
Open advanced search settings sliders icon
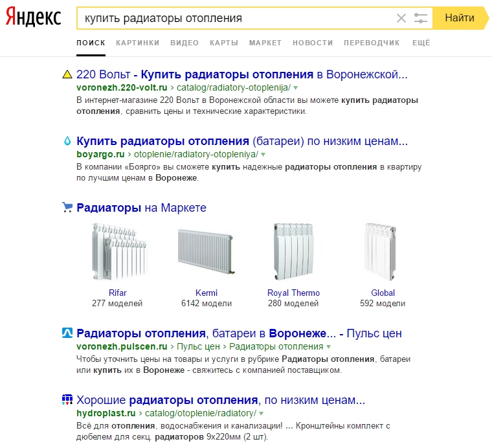click(420, 18)
